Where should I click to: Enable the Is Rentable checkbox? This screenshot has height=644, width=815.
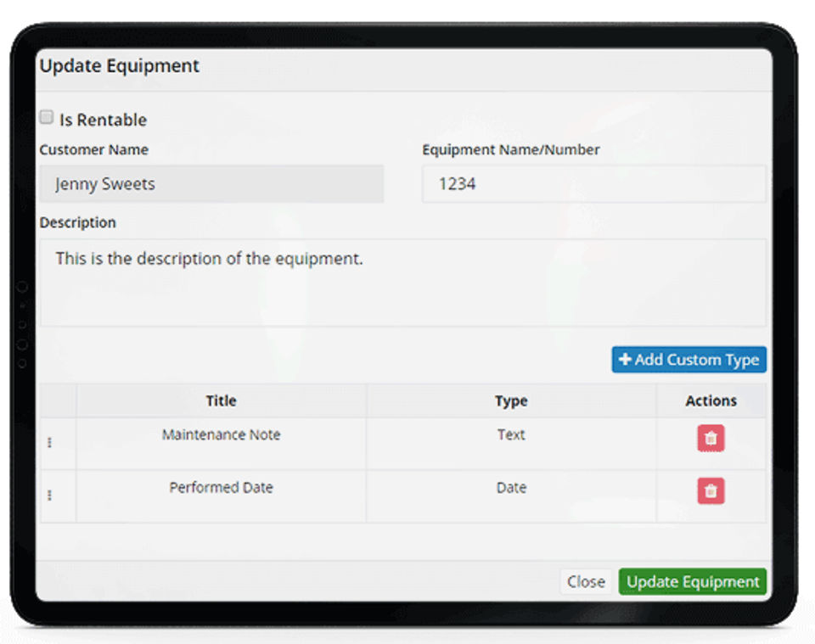point(47,118)
